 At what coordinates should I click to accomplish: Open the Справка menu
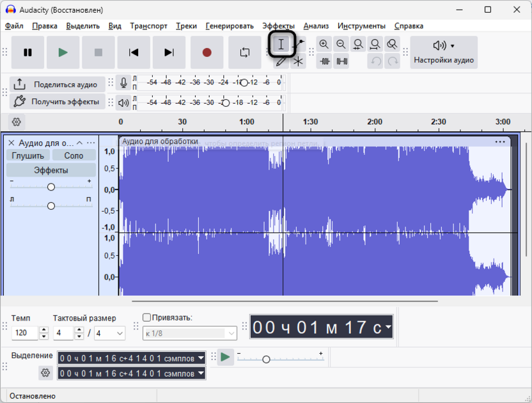(409, 26)
